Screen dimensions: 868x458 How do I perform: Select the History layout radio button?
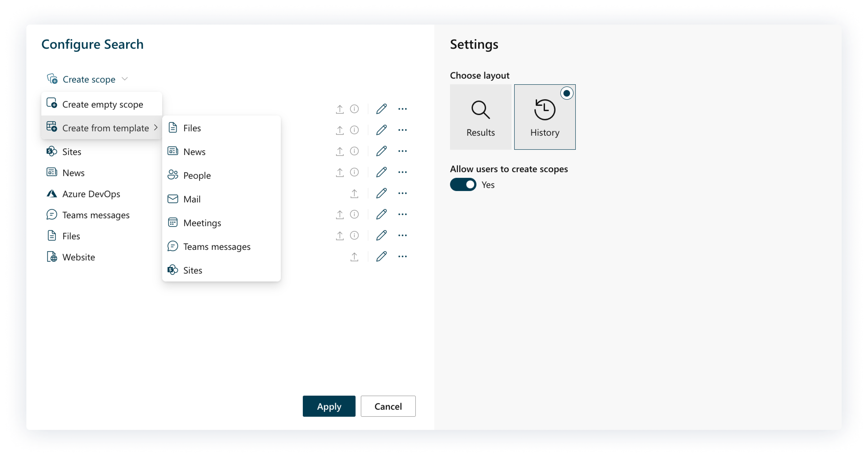click(567, 93)
